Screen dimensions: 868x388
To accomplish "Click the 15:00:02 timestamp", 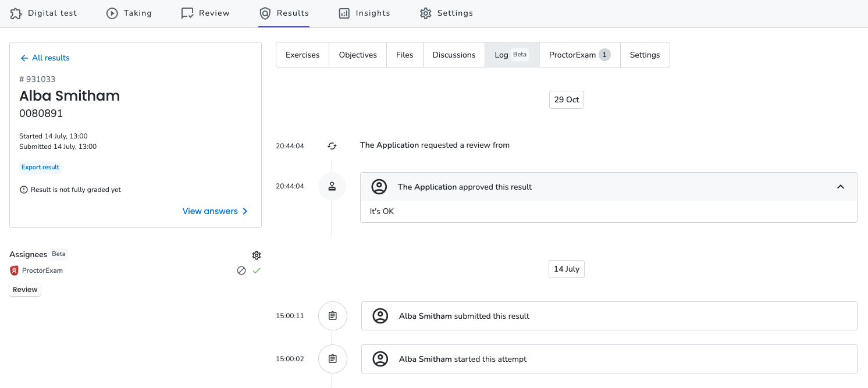I will 290,359.
